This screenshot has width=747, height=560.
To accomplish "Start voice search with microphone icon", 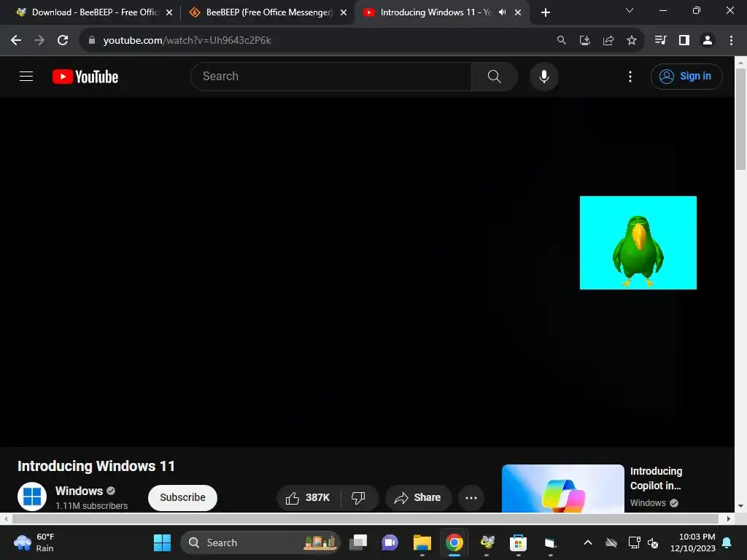I will tap(543, 76).
